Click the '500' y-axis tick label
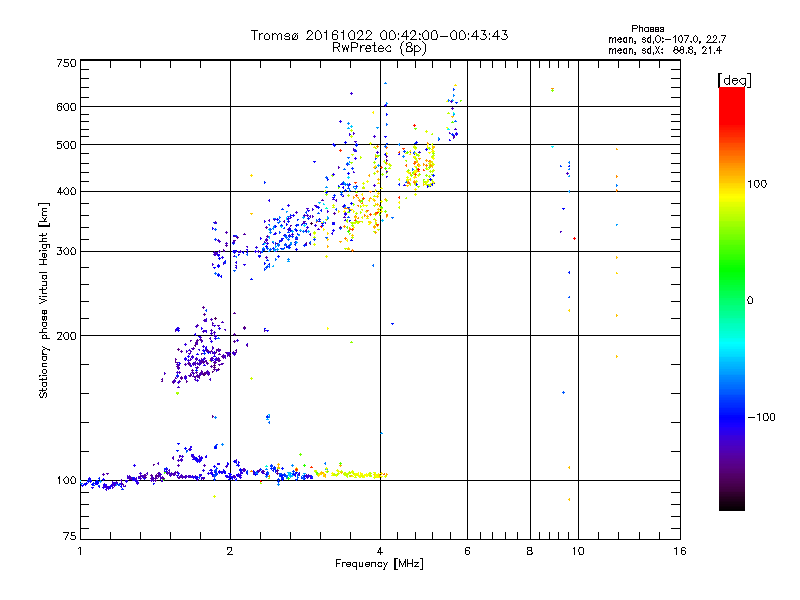Image resolution: width=800 pixels, height=600 pixels. (x=66, y=145)
